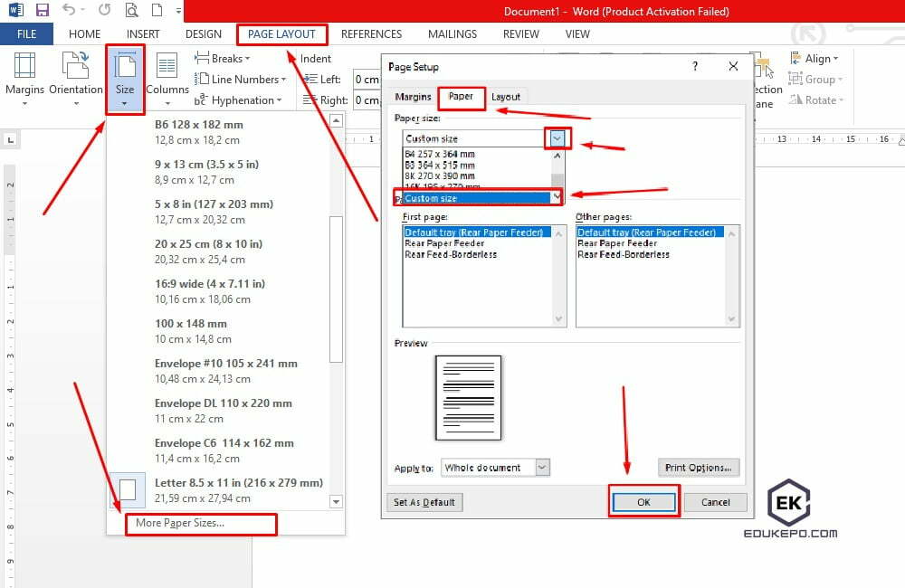Choose B3 364 x 515 mm in dropdown
Screen dimensions: 905x588
477,165
